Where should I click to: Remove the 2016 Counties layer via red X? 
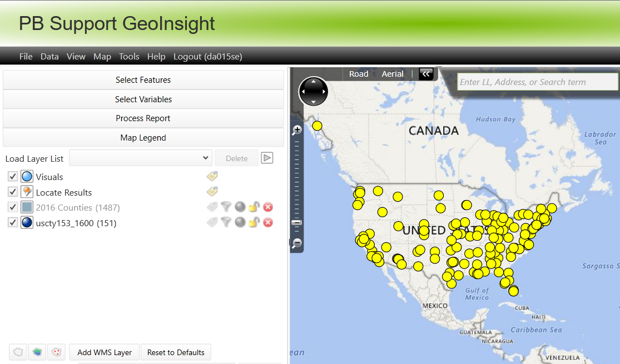click(267, 207)
